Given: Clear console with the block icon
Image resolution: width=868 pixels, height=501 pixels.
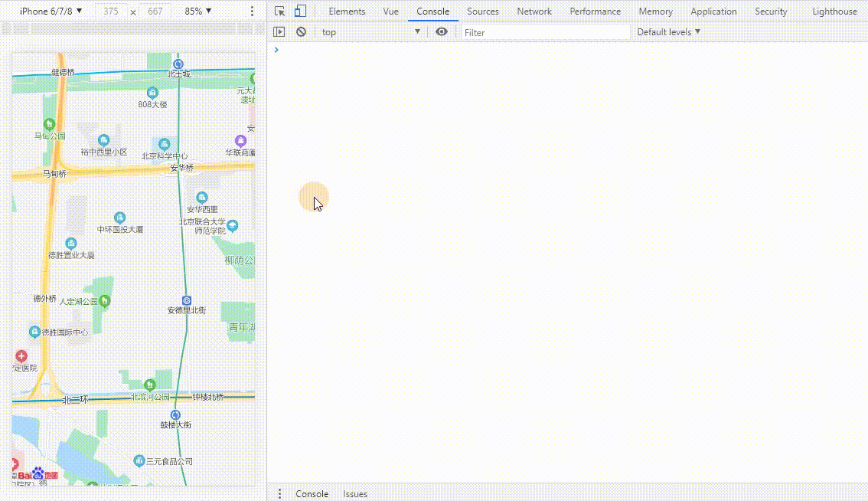Looking at the screenshot, I should 301,32.
